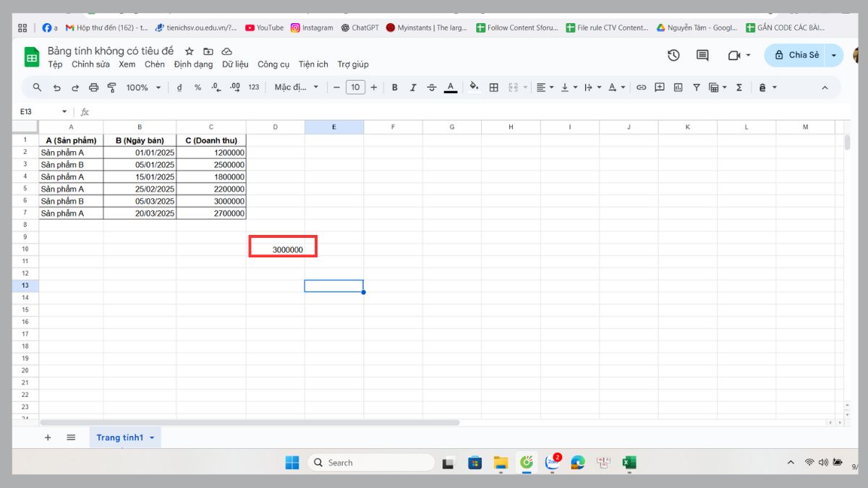Viewport: 868px width, 488px height.
Task: Print the spreadsheet
Action: click(x=93, y=87)
